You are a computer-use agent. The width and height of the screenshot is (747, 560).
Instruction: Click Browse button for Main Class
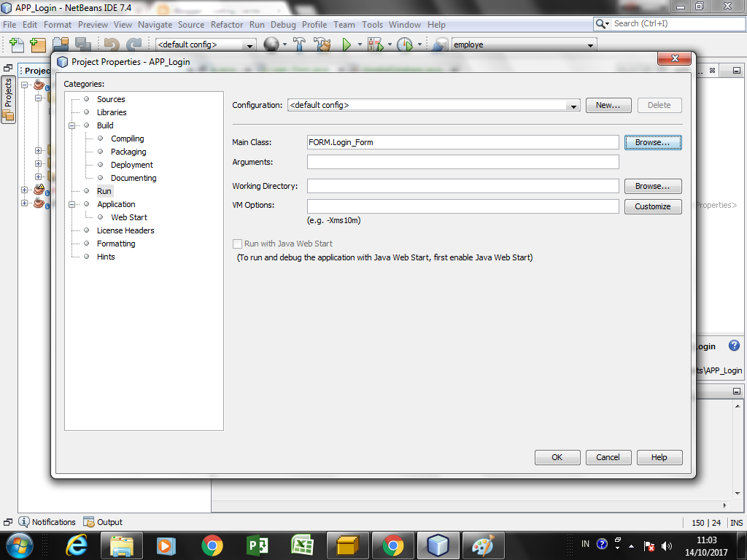pyautogui.click(x=653, y=142)
